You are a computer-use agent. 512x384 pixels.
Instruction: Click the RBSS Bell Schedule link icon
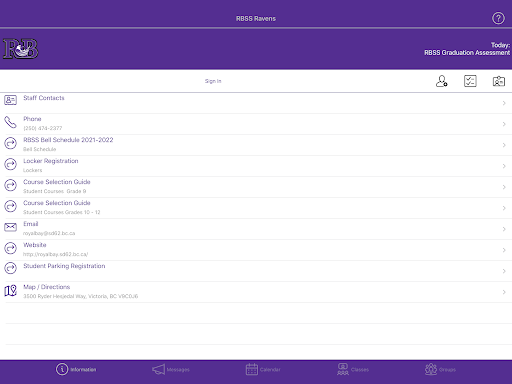10,143
